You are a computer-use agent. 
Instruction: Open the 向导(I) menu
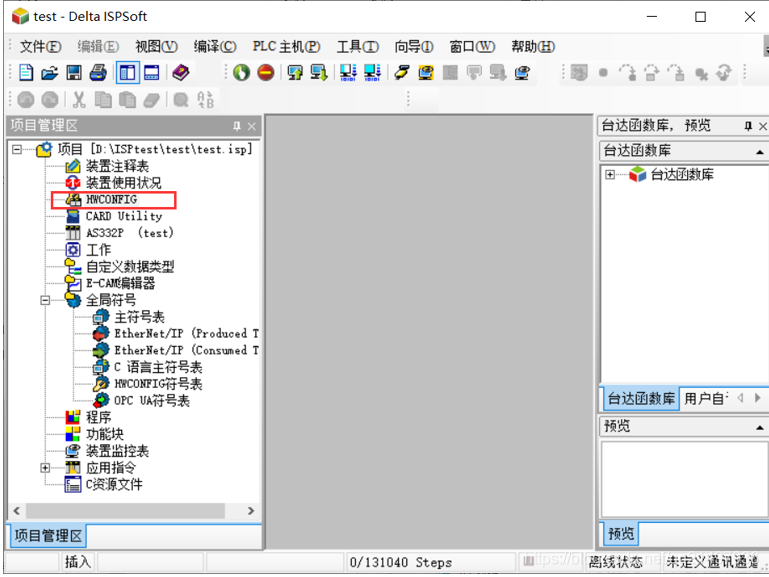click(x=414, y=47)
